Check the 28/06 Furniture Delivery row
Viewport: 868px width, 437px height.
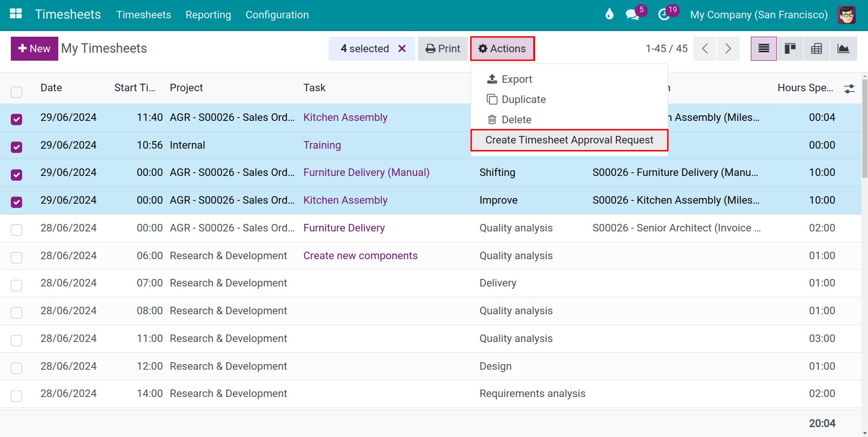[x=16, y=230]
